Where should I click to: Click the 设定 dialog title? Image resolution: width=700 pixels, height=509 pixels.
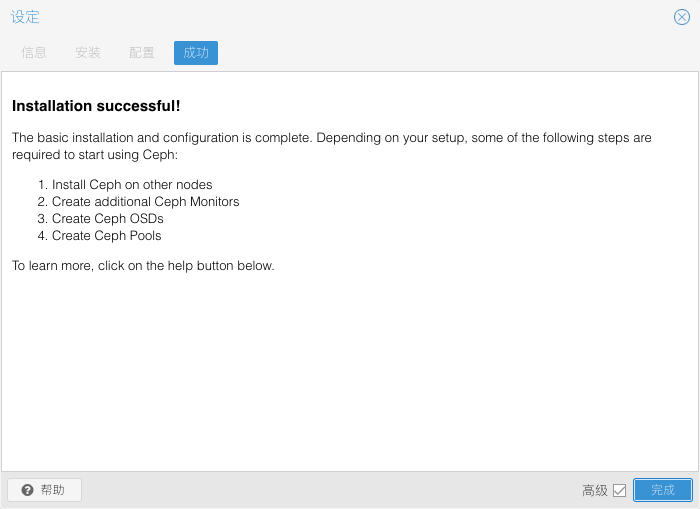tap(25, 17)
